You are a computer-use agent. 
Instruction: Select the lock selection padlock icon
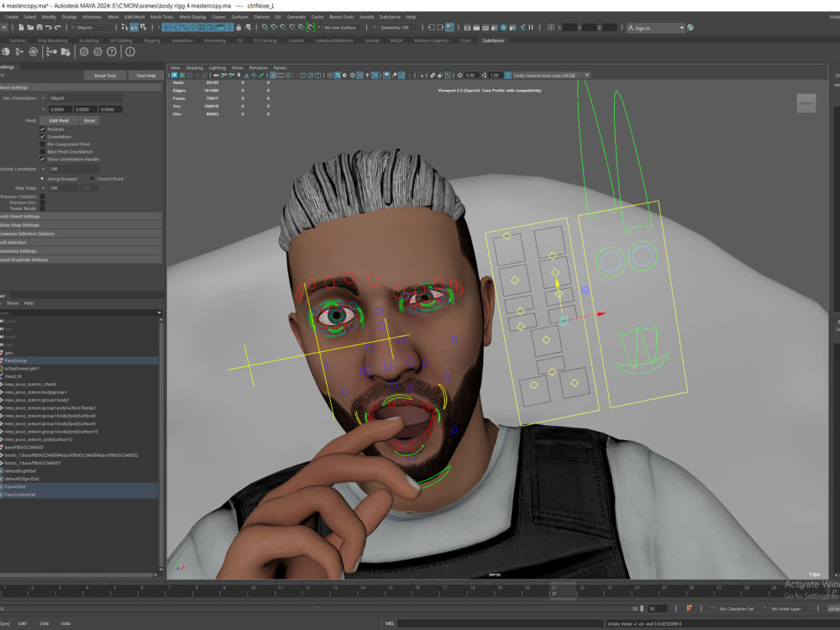click(239, 28)
